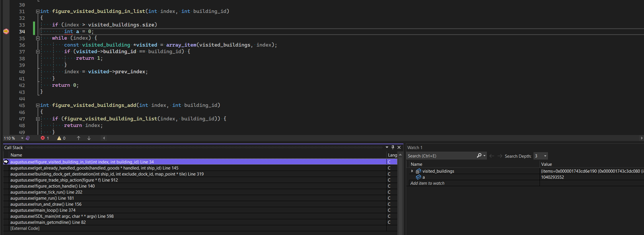Open the Search Depth dropdown
The image size is (644, 235).
pyautogui.click(x=545, y=156)
